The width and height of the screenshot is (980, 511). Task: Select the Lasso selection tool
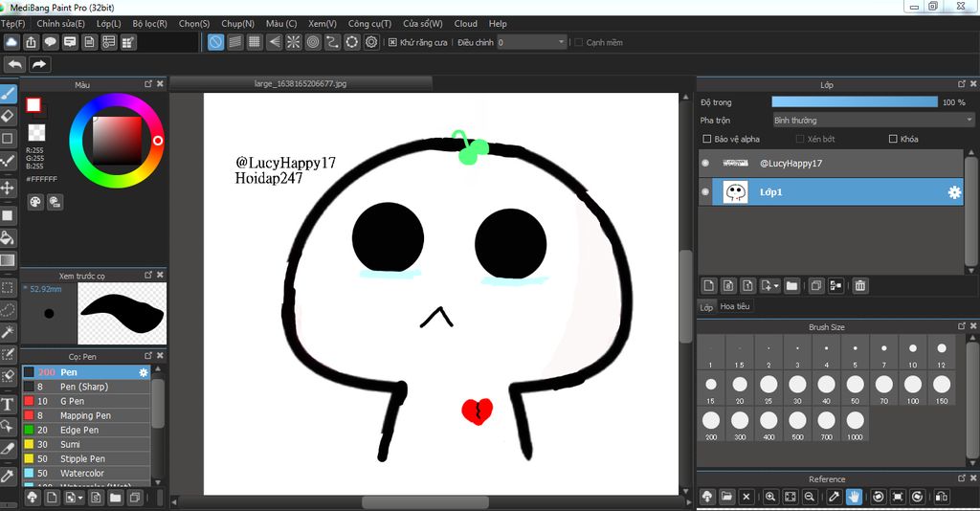pos(8,310)
